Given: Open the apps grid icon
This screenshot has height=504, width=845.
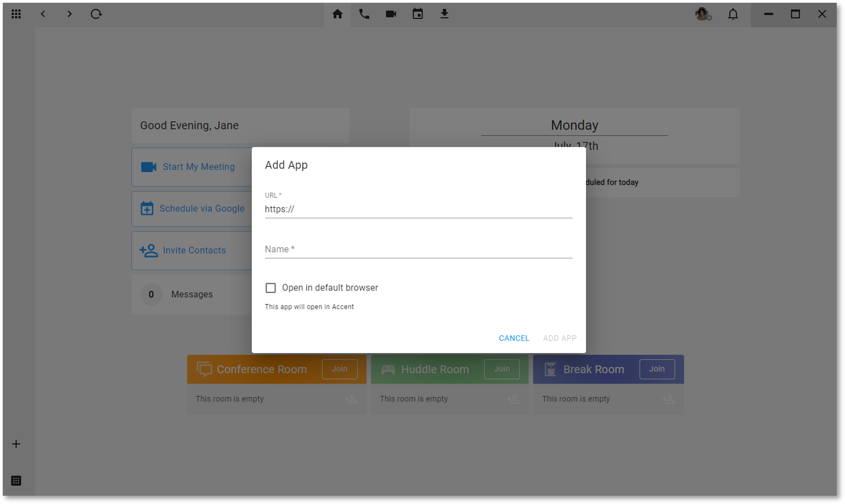Looking at the screenshot, I should click(x=16, y=14).
